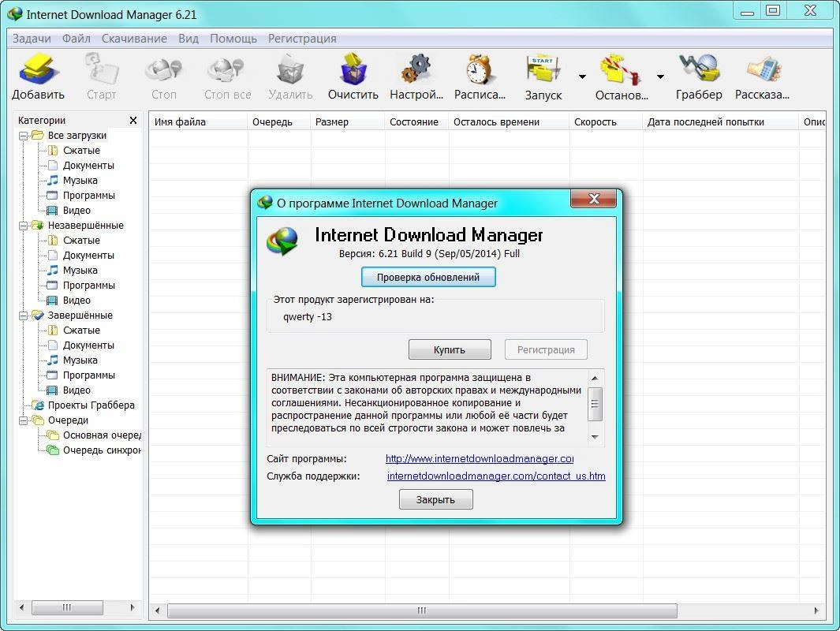Select Видео under Завершённые
The image size is (840, 631).
click(77, 390)
